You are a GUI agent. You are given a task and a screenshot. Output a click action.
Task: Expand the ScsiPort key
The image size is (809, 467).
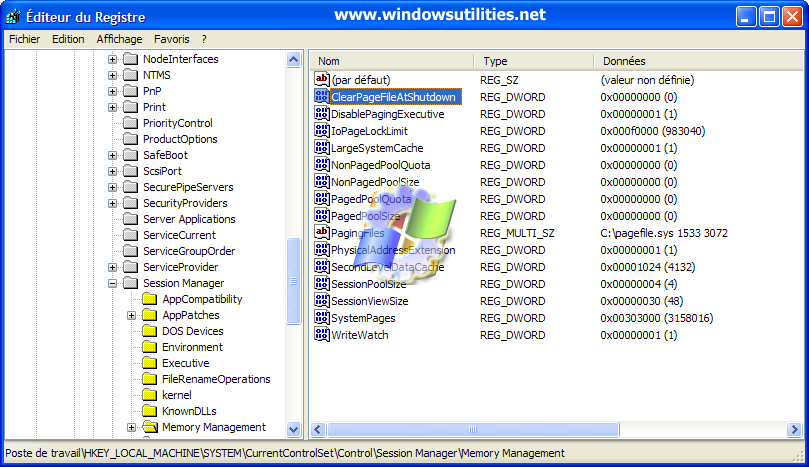[x=112, y=171]
